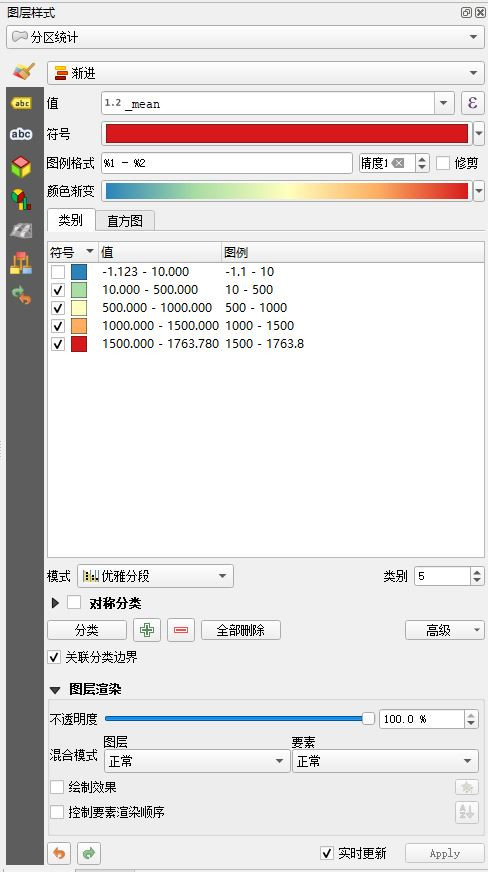Click the 颜色渐变 color ramp bar
The width and height of the screenshot is (488, 872).
[x=287, y=191]
